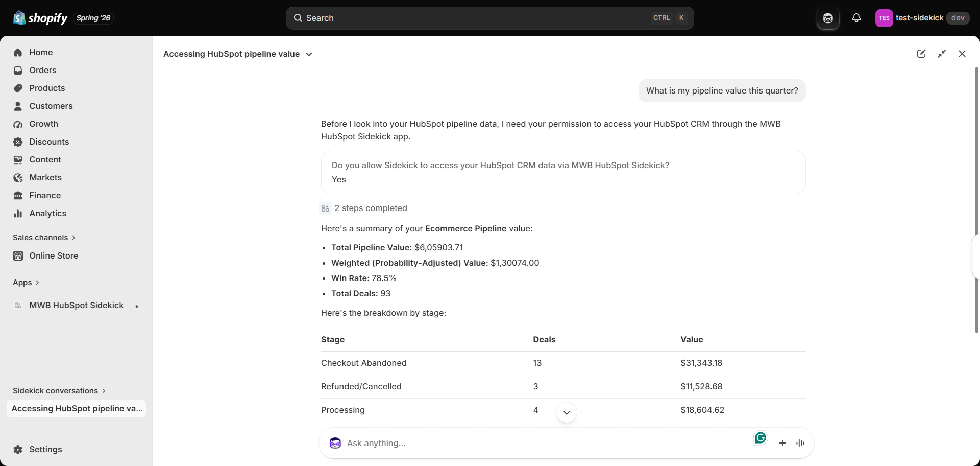Click the user message 'What is my pipeline value'
980x466 pixels.
click(722, 90)
